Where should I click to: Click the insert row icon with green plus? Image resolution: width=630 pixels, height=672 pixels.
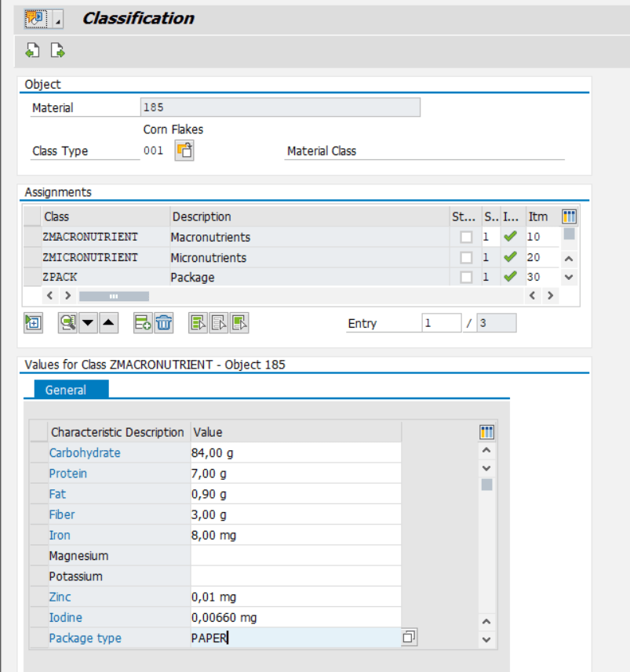[x=143, y=323]
